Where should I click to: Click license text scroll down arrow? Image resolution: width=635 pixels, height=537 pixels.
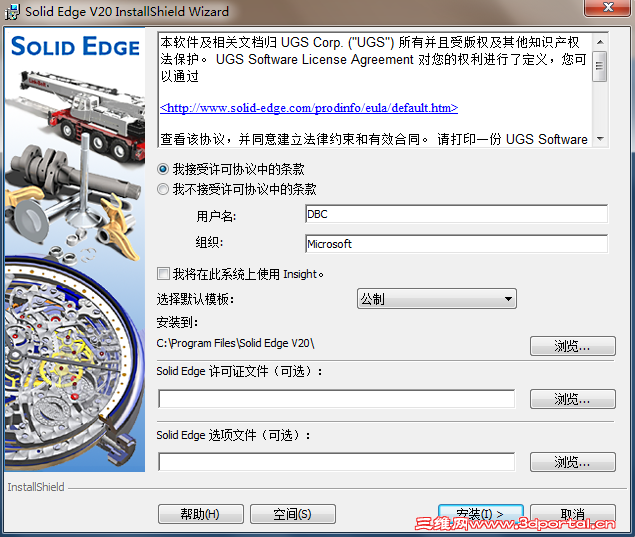click(x=600, y=139)
